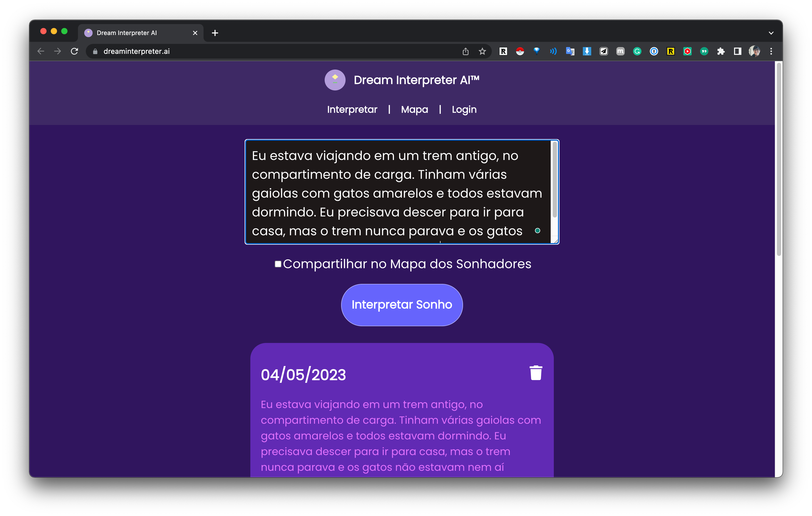The height and width of the screenshot is (516, 812).
Task: Open the Pokeball extension icon
Action: pyautogui.click(x=520, y=51)
